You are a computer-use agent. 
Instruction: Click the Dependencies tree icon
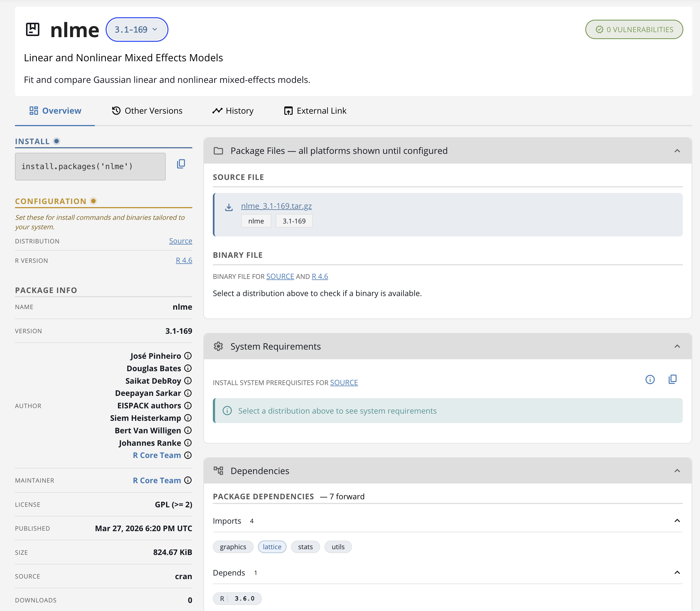[218, 471]
